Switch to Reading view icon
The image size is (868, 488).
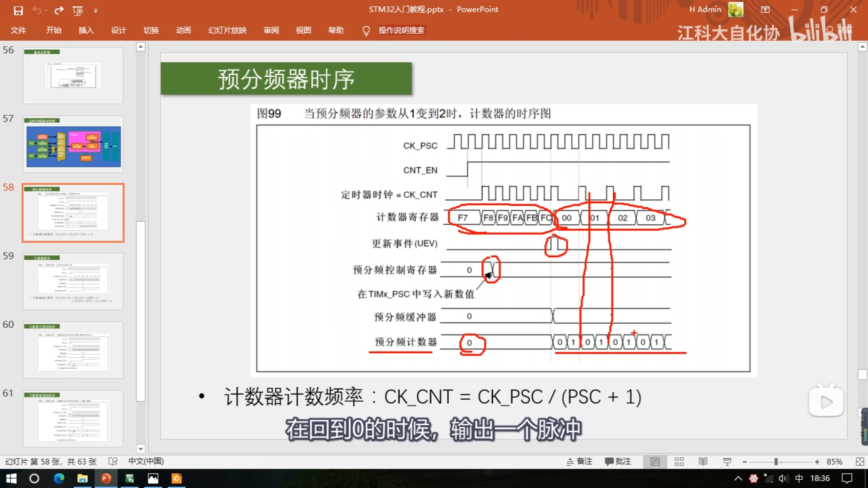point(703,462)
